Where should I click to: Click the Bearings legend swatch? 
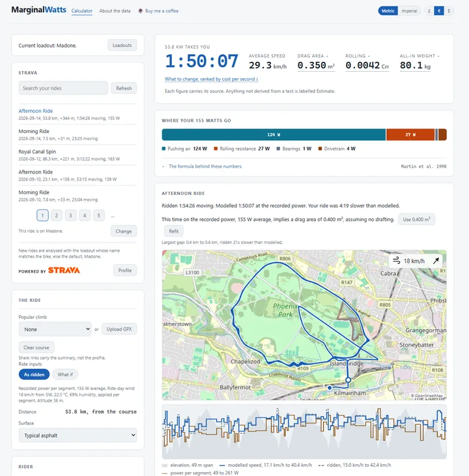278,149
